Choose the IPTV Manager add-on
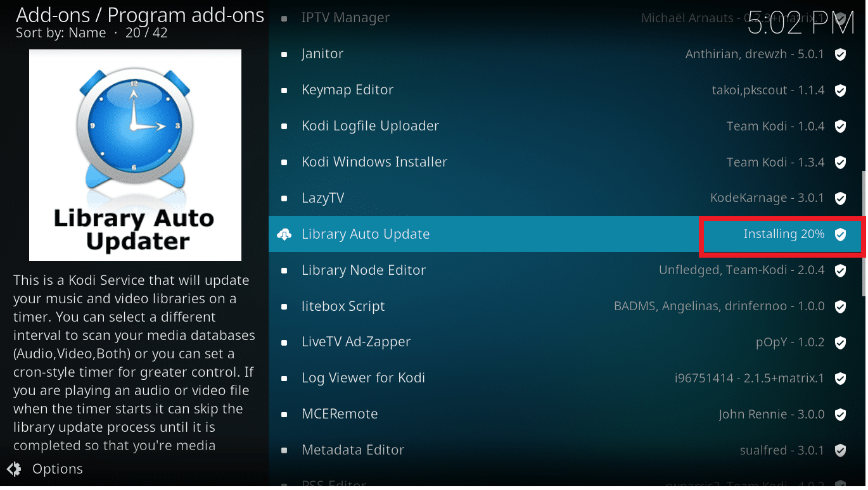The height and width of the screenshot is (490, 868). [x=345, y=18]
